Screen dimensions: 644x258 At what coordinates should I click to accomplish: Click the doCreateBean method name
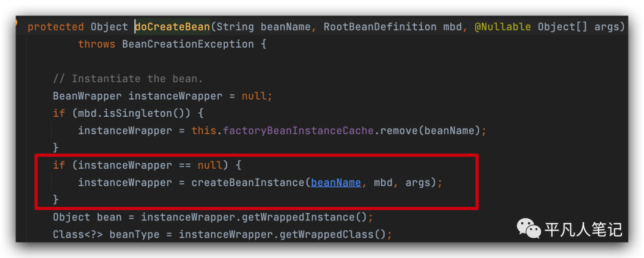173,26
